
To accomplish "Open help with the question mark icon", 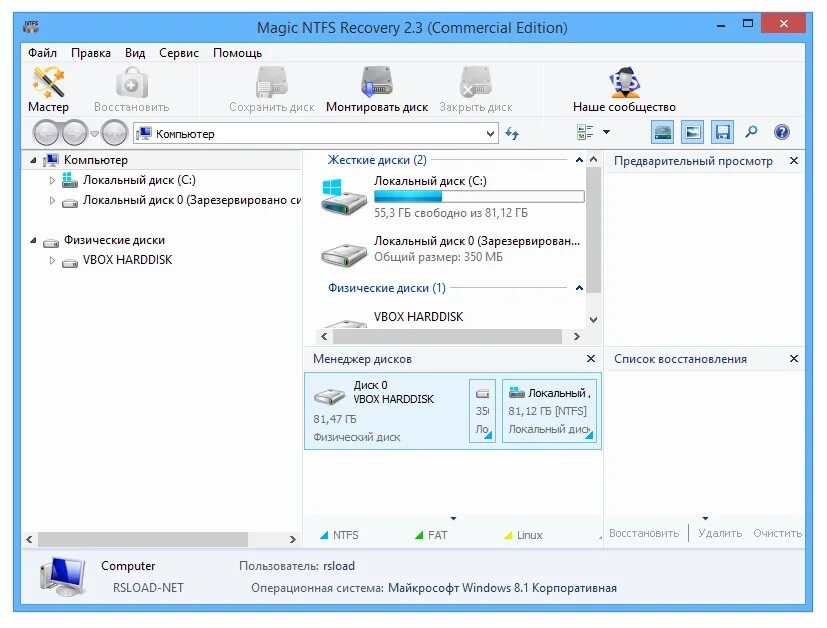I will tap(782, 132).
